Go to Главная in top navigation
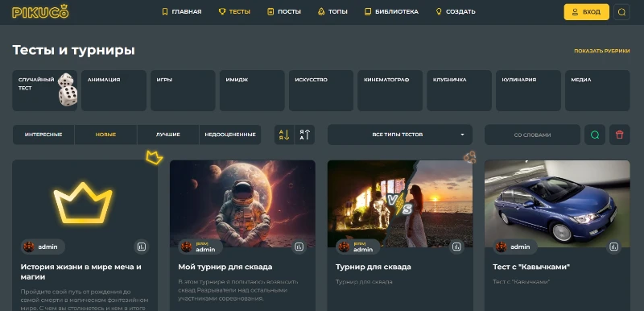Image resolution: width=644 pixels, height=311 pixels. (x=182, y=12)
